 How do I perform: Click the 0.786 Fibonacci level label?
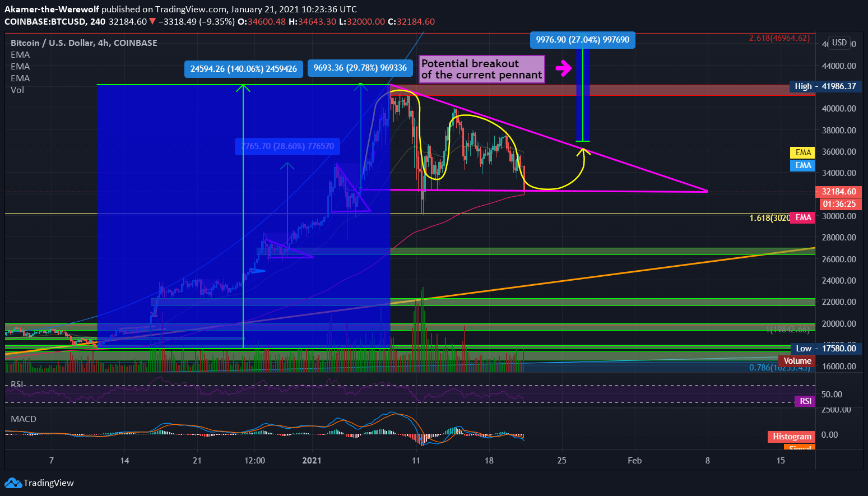[x=779, y=368]
